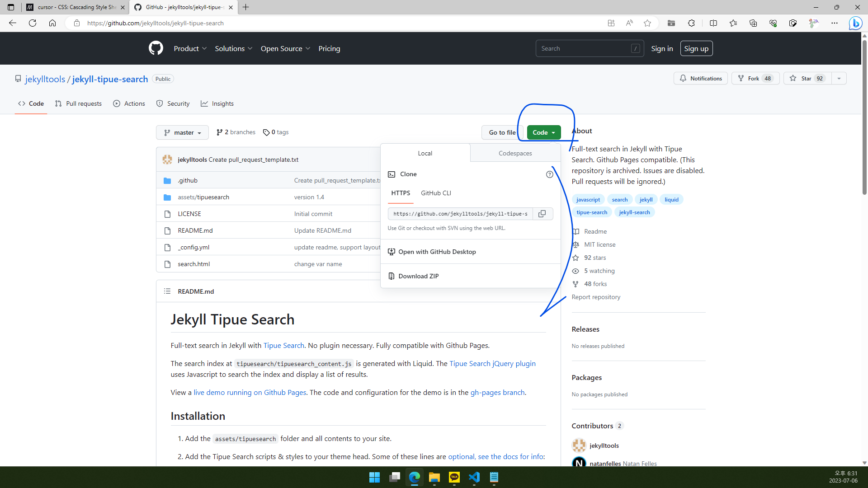Copy the HTTPS clone URL

[x=542, y=214]
